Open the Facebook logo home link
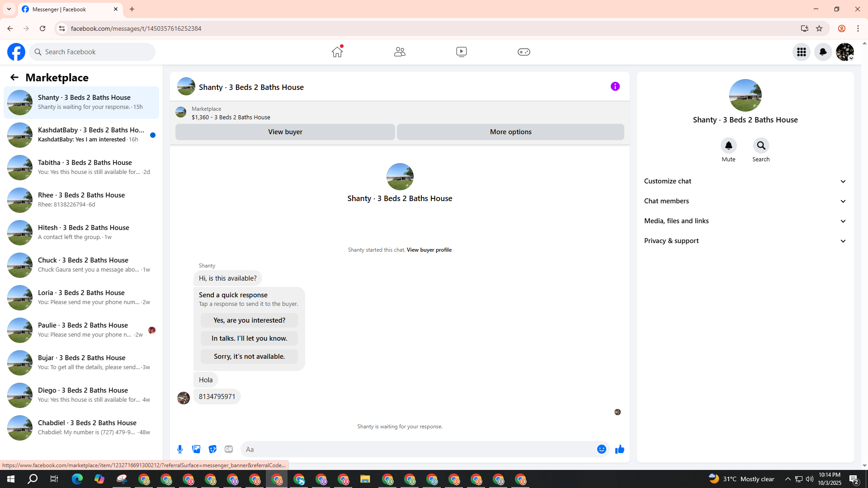The width and height of the screenshot is (868, 488). point(16,52)
